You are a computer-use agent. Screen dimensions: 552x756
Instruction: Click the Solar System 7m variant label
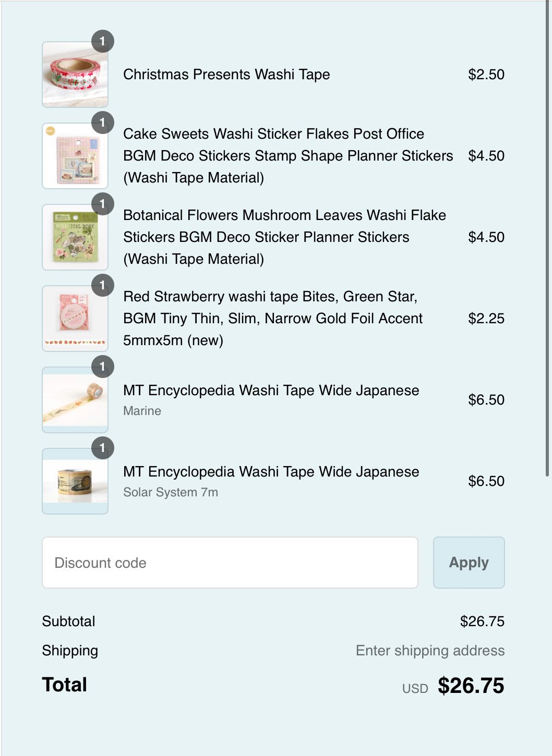click(171, 492)
